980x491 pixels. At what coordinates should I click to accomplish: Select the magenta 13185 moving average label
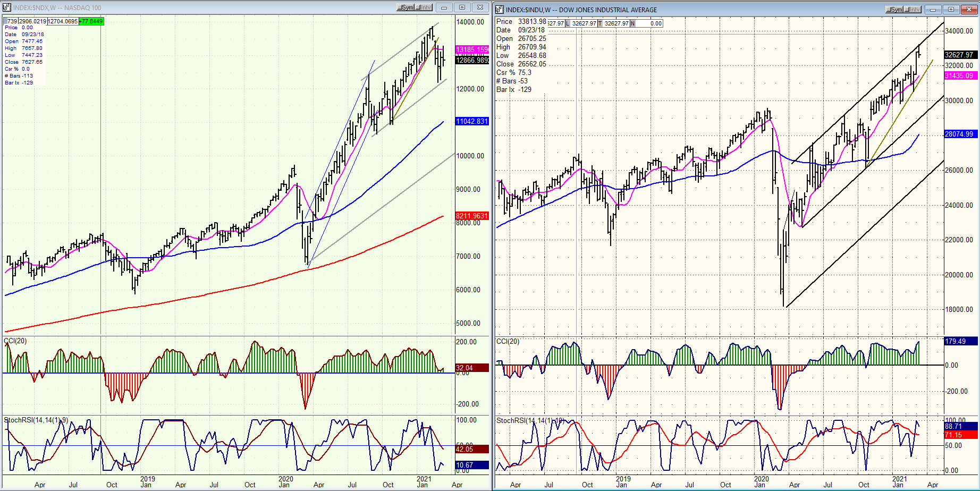pyautogui.click(x=472, y=49)
